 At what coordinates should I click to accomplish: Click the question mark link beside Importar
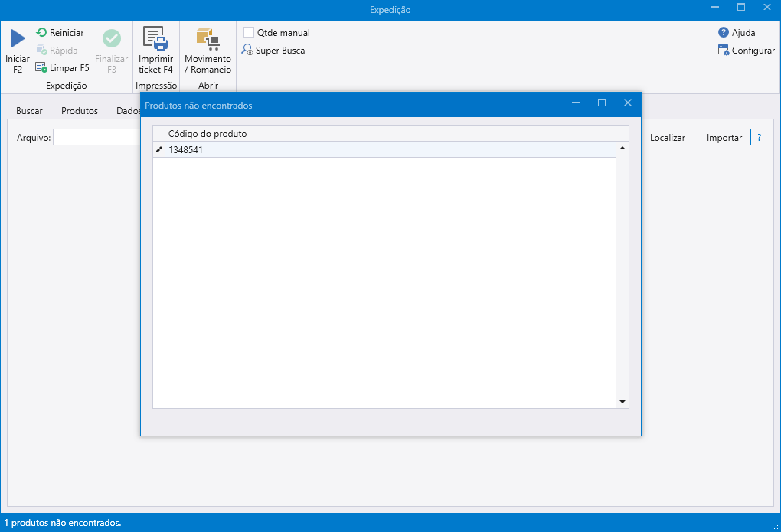pyautogui.click(x=760, y=138)
